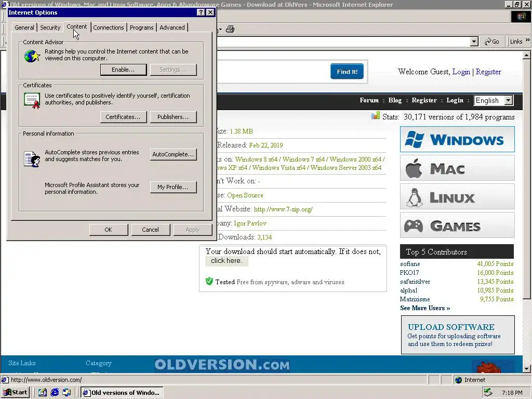Click the Windows 8 x64 compatibility link

256,159
